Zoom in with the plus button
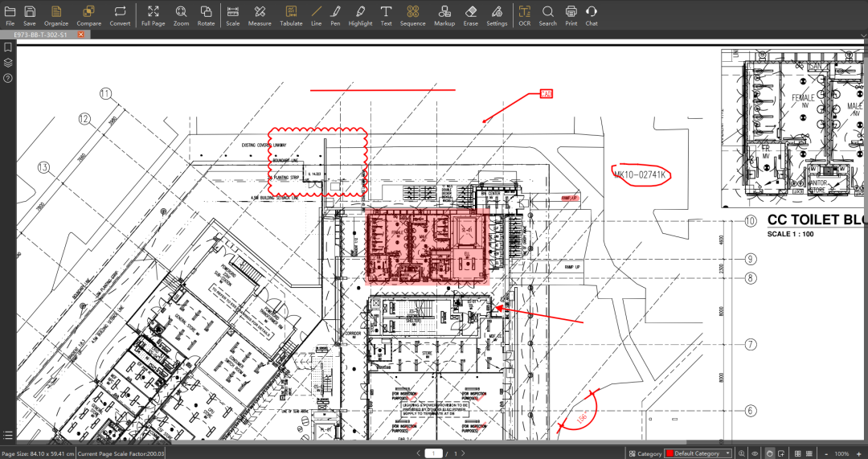The image size is (868, 459). click(860, 453)
